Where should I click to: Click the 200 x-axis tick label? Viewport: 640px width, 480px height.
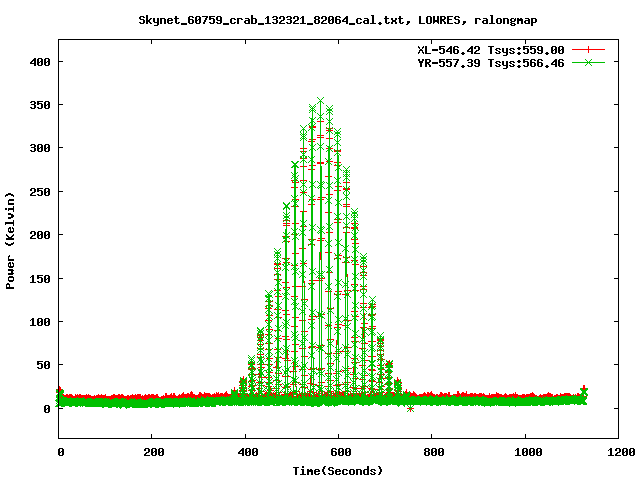(154, 452)
